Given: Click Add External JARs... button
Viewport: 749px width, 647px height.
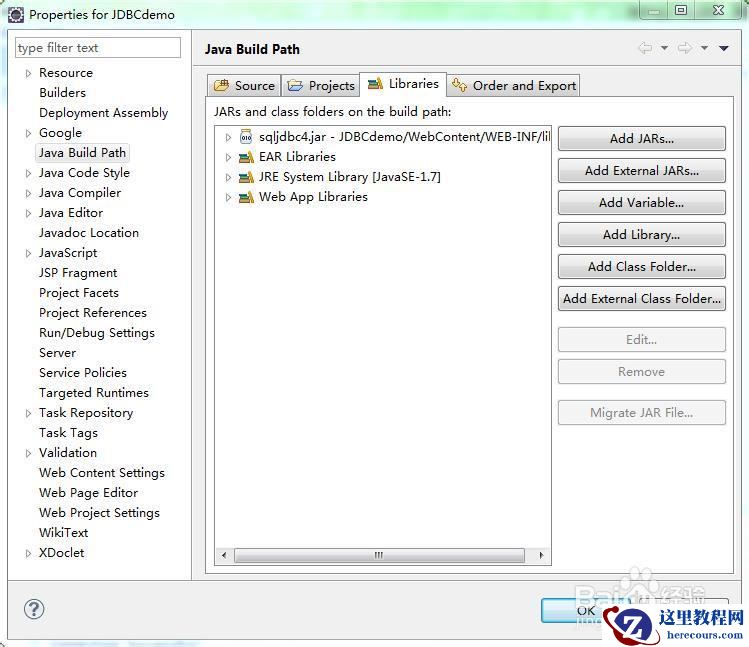Looking at the screenshot, I should 642,171.
